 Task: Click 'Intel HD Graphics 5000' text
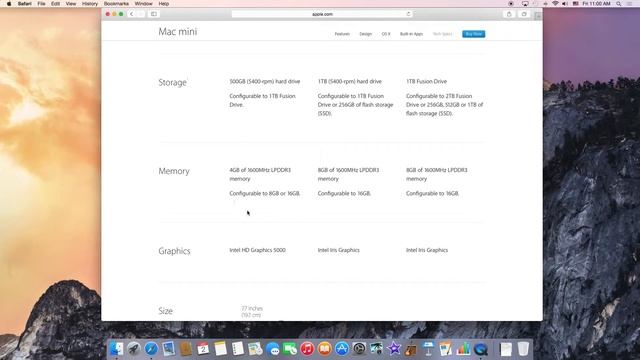pos(257,250)
